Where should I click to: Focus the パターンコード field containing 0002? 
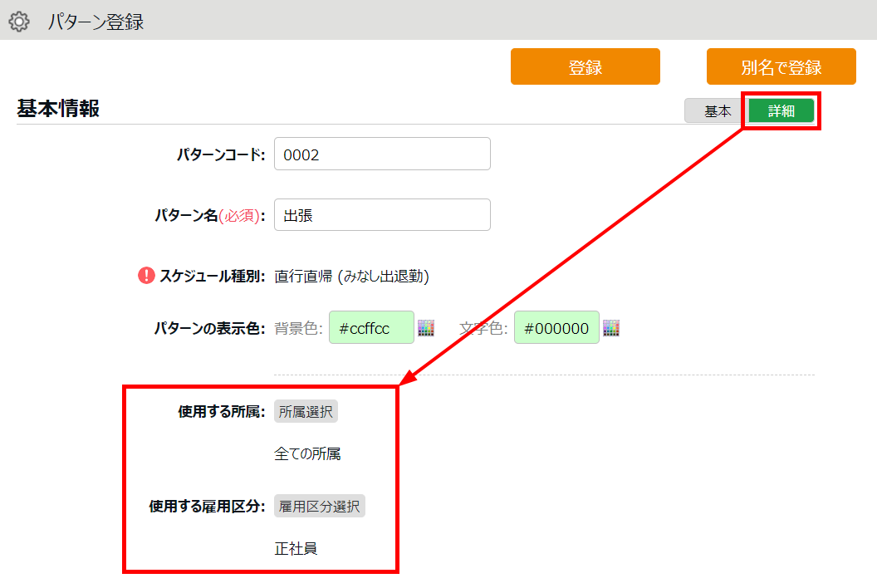(382, 154)
